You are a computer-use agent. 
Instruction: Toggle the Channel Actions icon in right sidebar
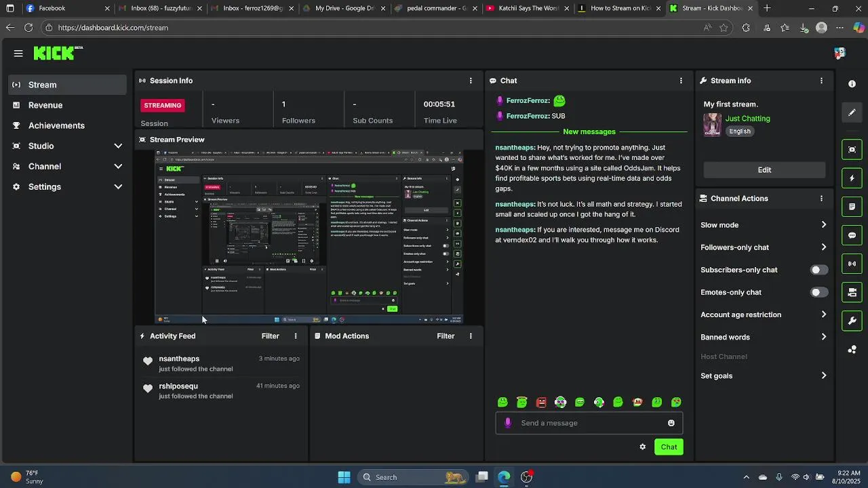tap(852, 292)
